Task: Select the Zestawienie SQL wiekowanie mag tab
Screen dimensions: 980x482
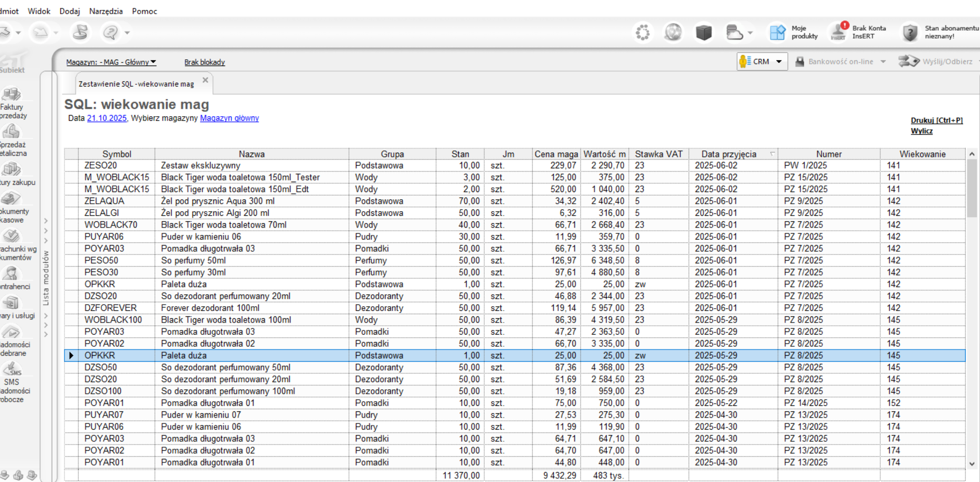Action: (136, 84)
